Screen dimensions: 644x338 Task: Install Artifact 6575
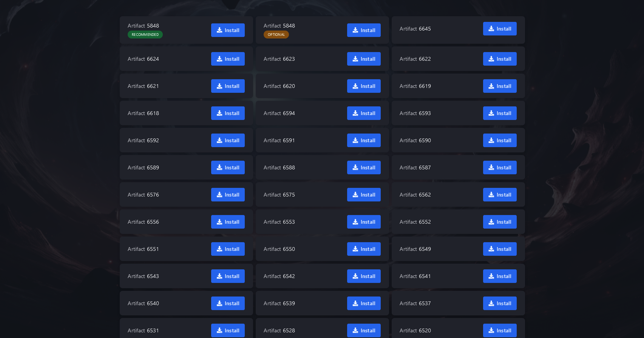(x=364, y=195)
